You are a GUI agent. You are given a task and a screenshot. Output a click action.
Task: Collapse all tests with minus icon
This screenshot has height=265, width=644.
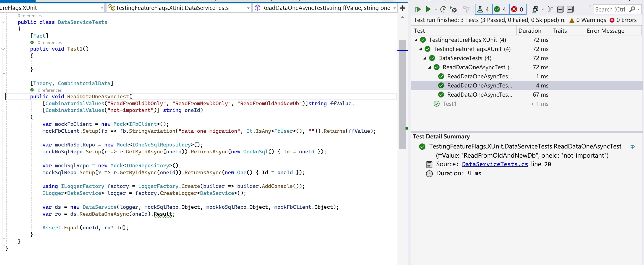(x=570, y=9)
